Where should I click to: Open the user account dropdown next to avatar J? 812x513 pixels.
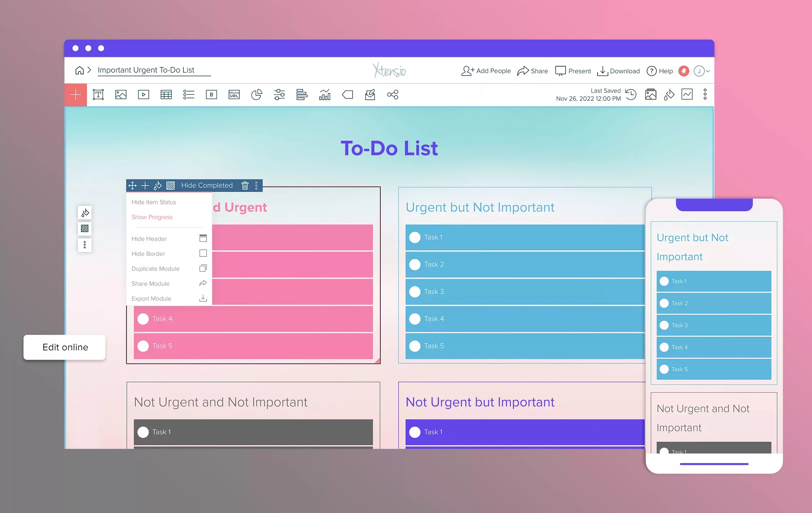(707, 71)
